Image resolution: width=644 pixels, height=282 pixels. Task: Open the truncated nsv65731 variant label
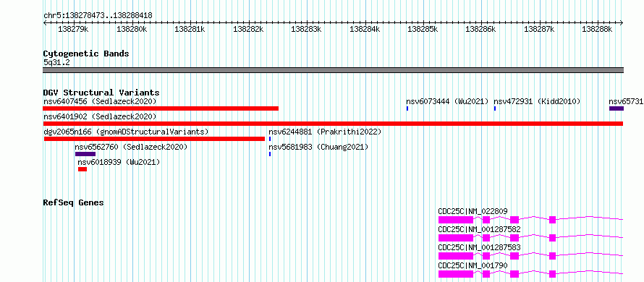pyautogui.click(x=626, y=101)
